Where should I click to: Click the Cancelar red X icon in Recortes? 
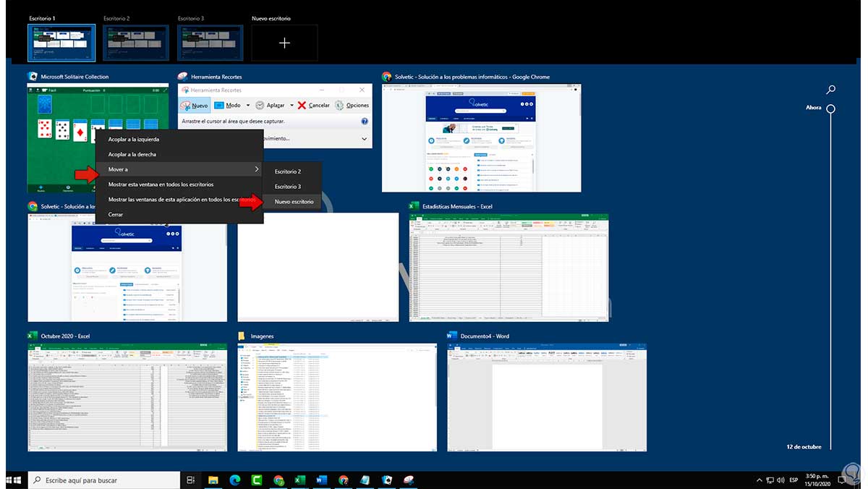302,105
